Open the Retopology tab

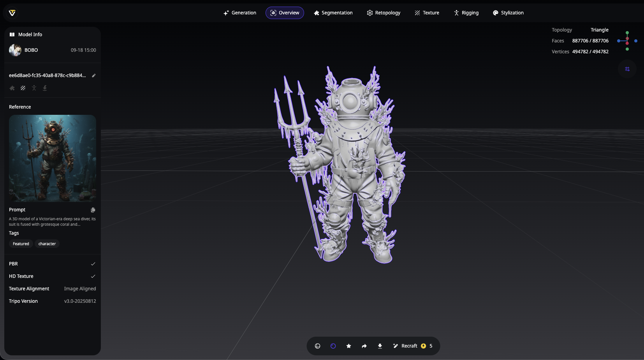[384, 13]
